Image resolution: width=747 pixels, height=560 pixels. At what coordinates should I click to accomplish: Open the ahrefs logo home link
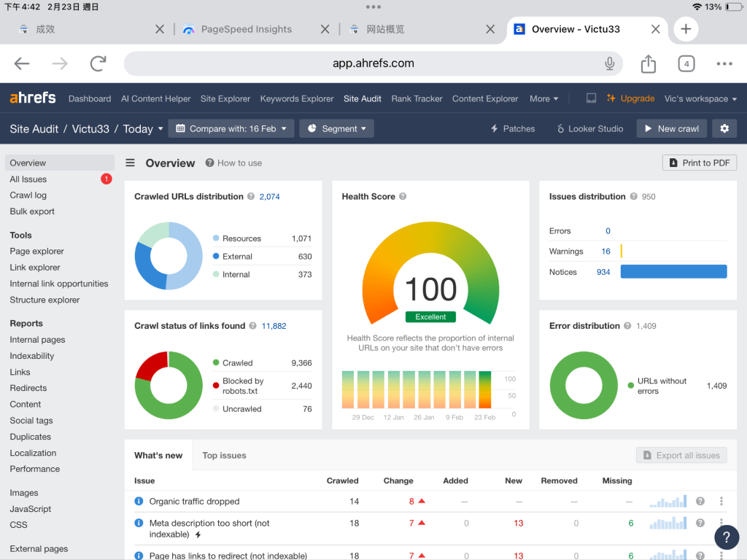click(x=33, y=98)
